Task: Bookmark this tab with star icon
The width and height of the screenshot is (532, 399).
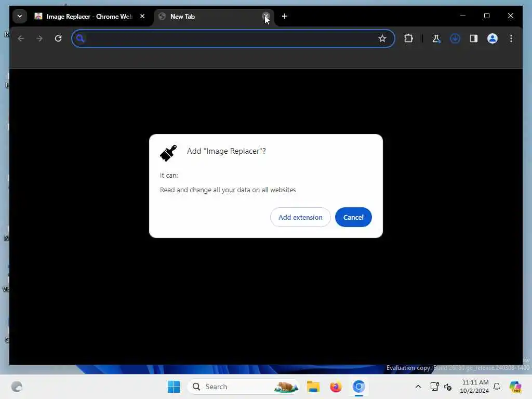Action: tap(382, 38)
